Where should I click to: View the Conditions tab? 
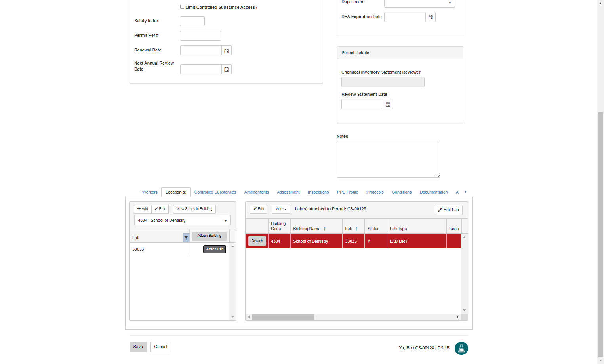click(x=402, y=192)
